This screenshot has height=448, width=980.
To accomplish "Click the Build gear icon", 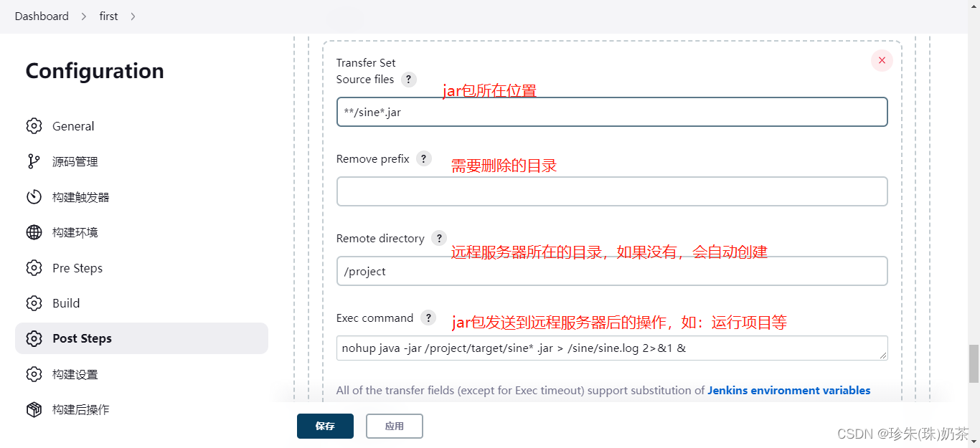I will 34,303.
